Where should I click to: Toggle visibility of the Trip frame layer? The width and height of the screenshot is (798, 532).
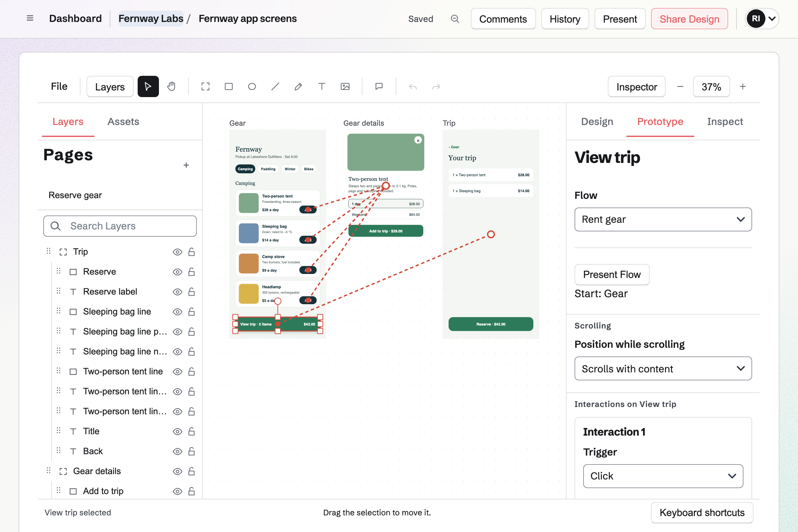178,252
